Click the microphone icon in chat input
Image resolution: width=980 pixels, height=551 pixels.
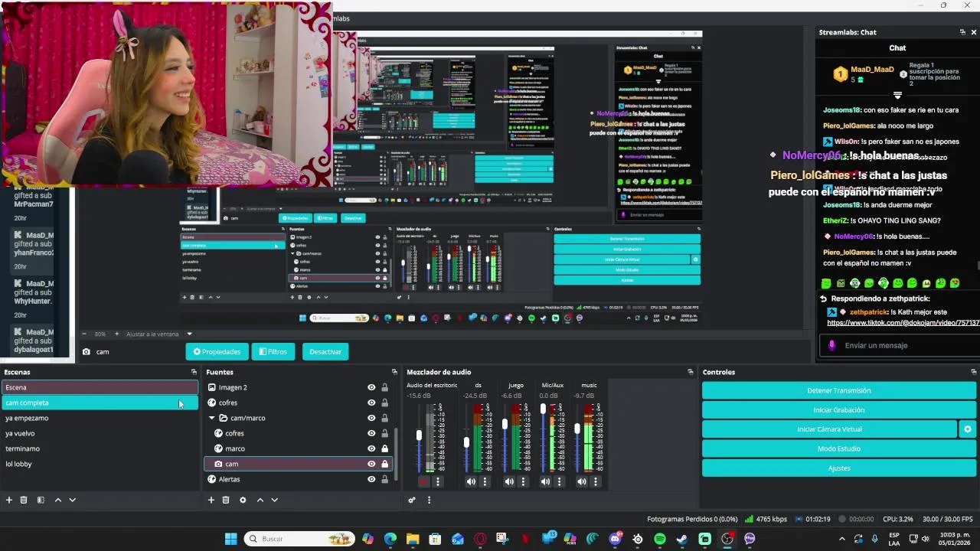click(832, 345)
